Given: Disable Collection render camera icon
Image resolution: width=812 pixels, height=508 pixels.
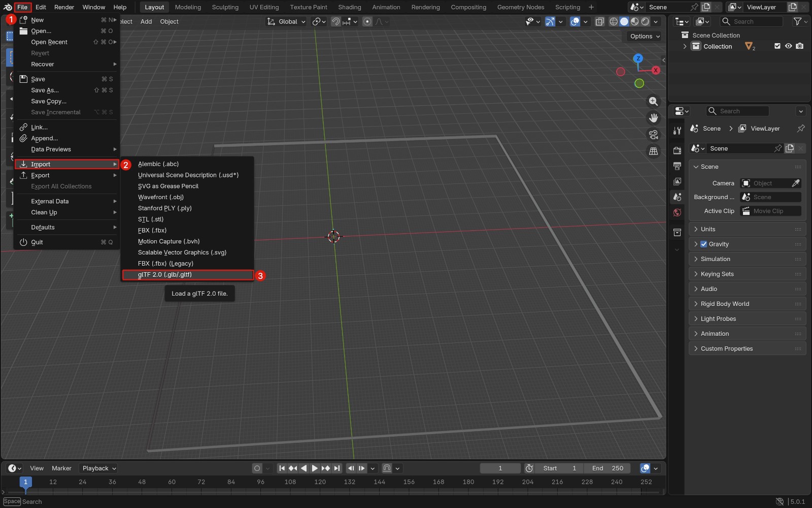Looking at the screenshot, I should 799,46.
